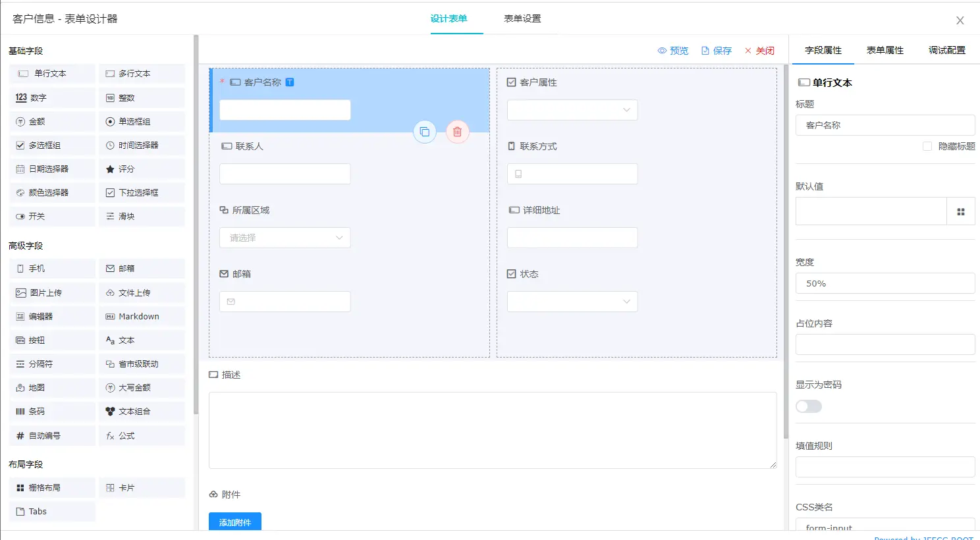The width and height of the screenshot is (980, 540).
Task: Add the 滑块 slider component
Action: point(142,216)
